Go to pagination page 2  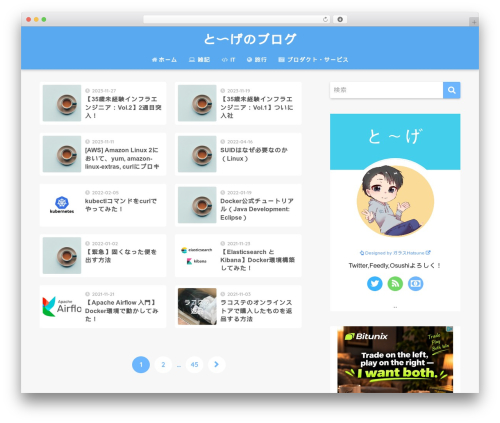163,364
